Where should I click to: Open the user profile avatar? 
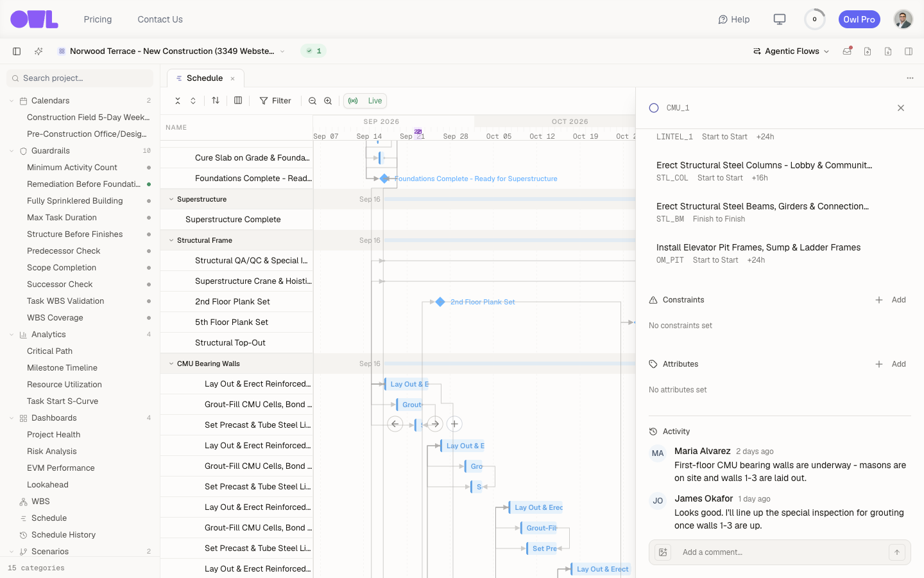pos(903,19)
